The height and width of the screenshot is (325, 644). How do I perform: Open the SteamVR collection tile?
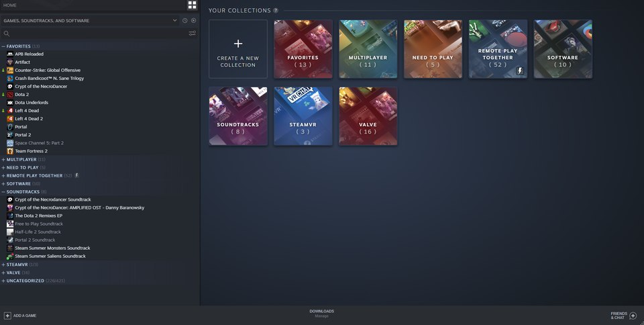pyautogui.click(x=303, y=116)
